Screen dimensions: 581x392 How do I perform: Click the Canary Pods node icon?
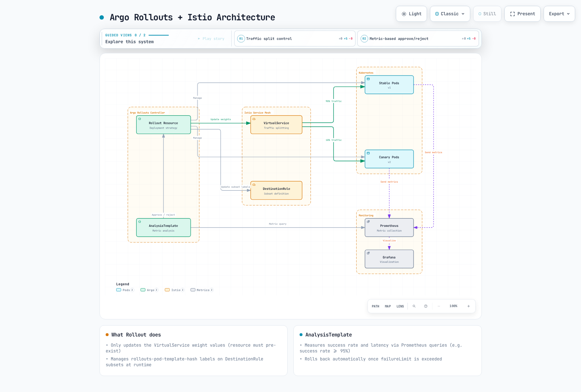point(368,153)
